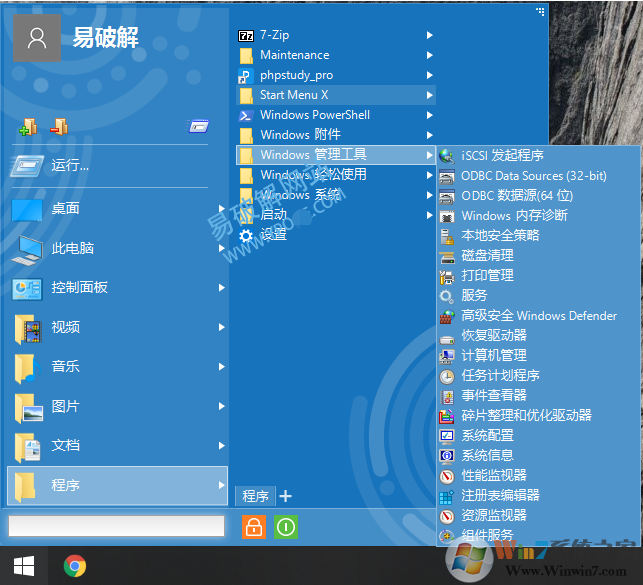Select the Windows 管理工具 menu entry
This screenshot has width=643, height=585.
tap(336, 155)
